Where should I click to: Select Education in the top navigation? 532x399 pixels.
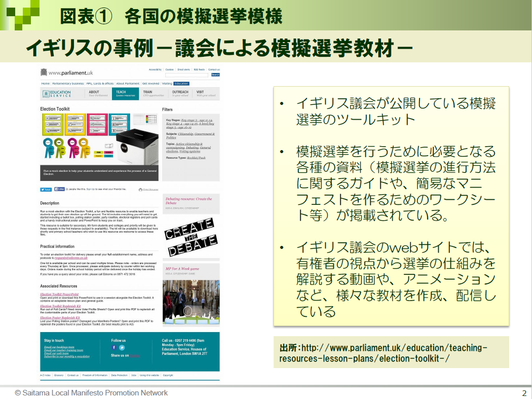coord(181,84)
